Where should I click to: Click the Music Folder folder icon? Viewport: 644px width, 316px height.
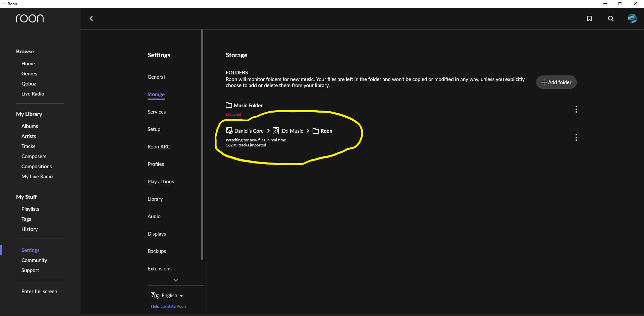(229, 105)
